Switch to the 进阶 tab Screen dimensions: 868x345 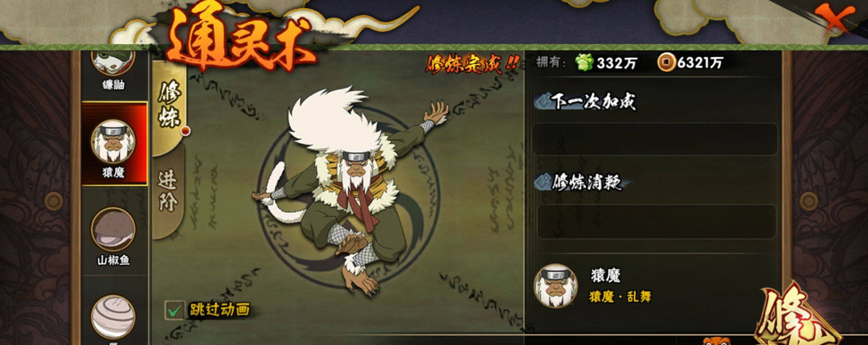click(168, 191)
